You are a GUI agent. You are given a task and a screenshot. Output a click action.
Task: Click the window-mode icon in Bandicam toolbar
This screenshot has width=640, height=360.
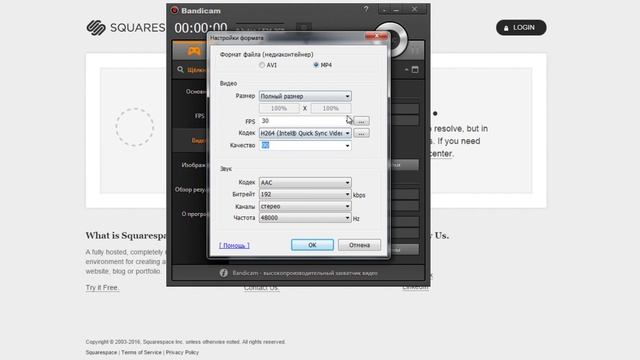point(415,70)
